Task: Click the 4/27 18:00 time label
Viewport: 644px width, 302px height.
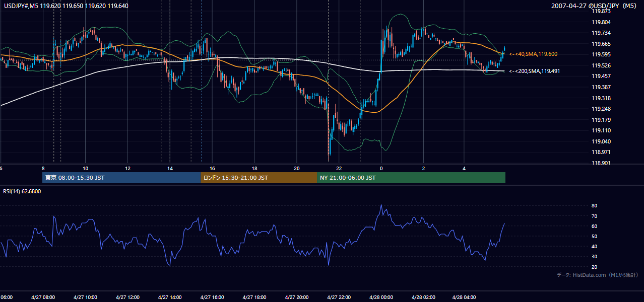Action: point(254,297)
